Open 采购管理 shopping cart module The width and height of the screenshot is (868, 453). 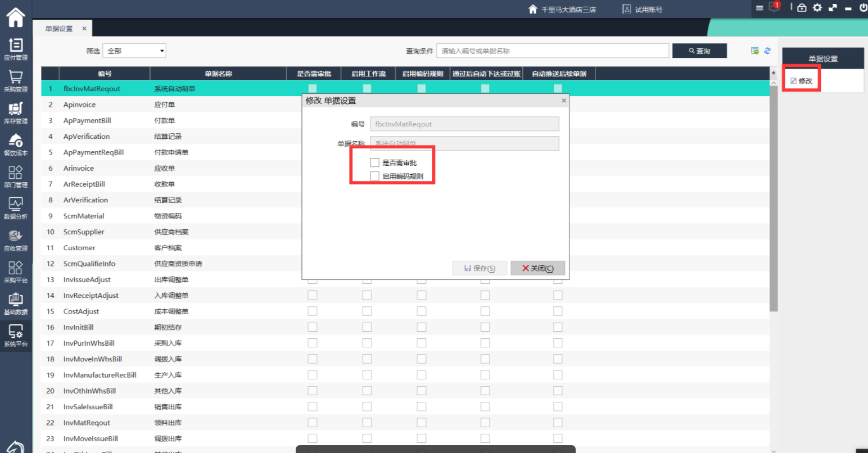tap(16, 81)
